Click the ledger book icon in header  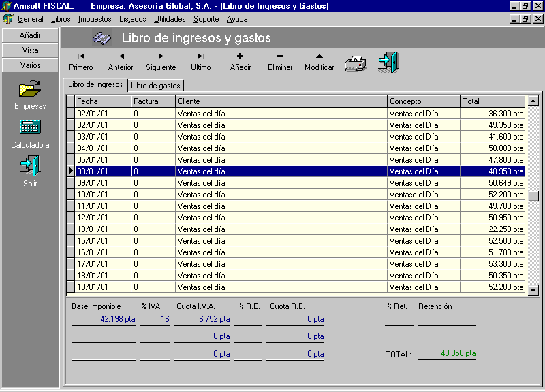coord(102,38)
